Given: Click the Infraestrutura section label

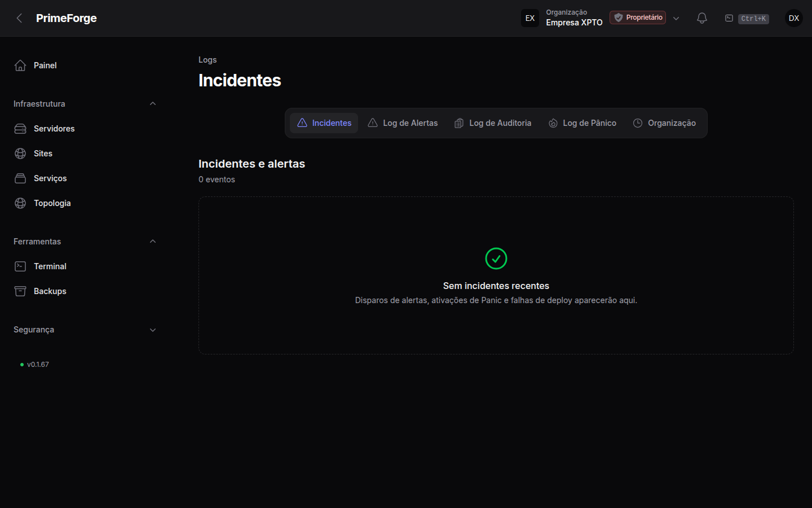Looking at the screenshot, I should (x=39, y=104).
